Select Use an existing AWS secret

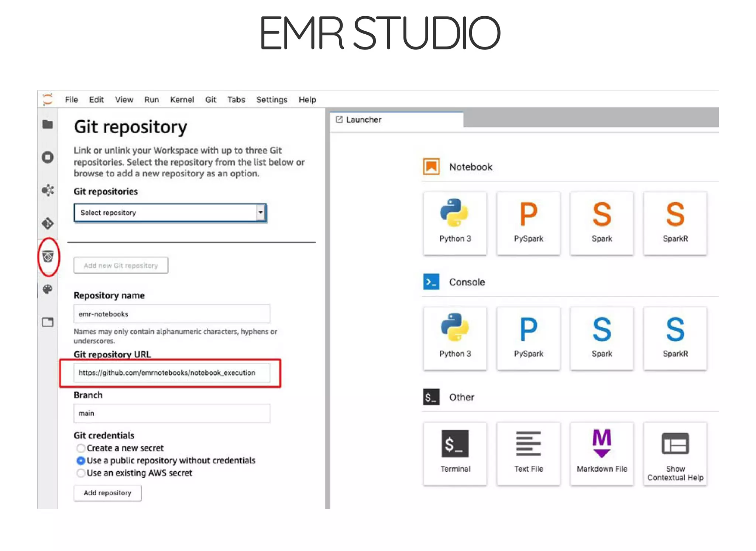point(81,473)
